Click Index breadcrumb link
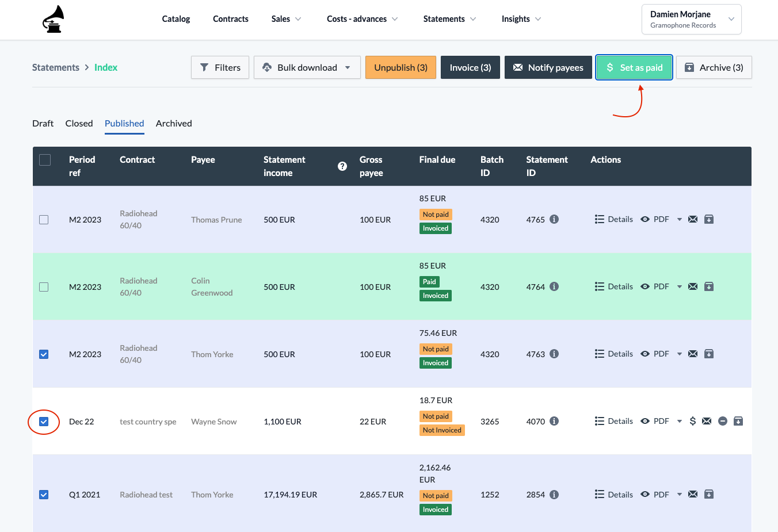The height and width of the screenshot is (532, 778). (x=106, y=67)
